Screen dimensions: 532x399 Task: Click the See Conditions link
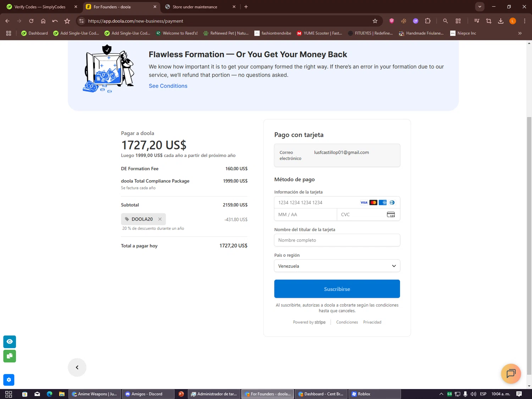coord(168,86)
